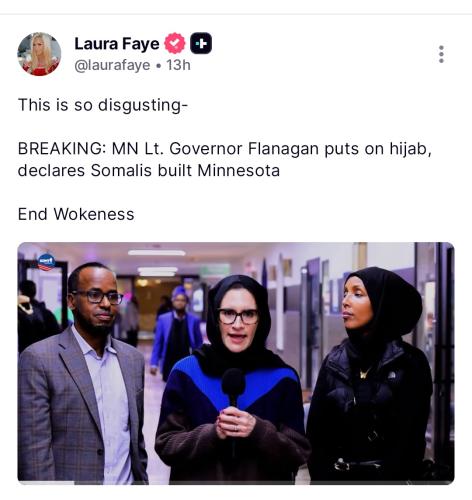The image size is (472, 500).
Task: Click the 13h timestamp of the post
Action: [x=179, y=65]
